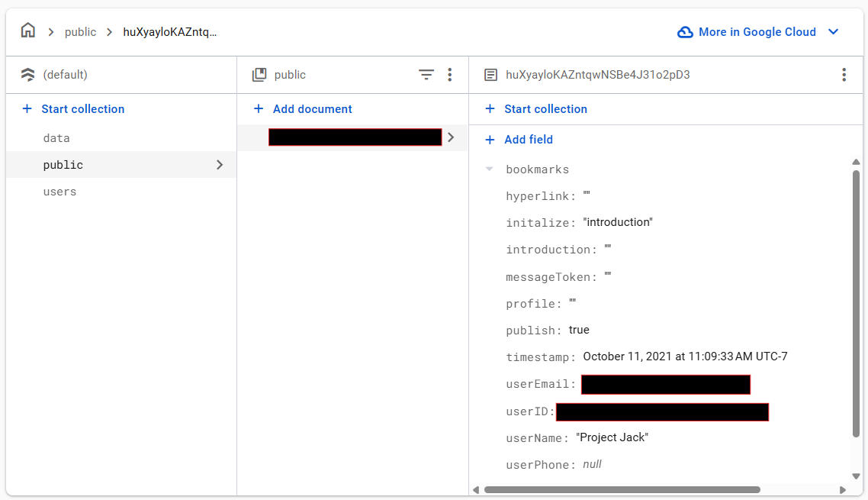Click the horizontal scrollbar of fields panel
Viewport: 868px width, 500px height.
[622, 489]
